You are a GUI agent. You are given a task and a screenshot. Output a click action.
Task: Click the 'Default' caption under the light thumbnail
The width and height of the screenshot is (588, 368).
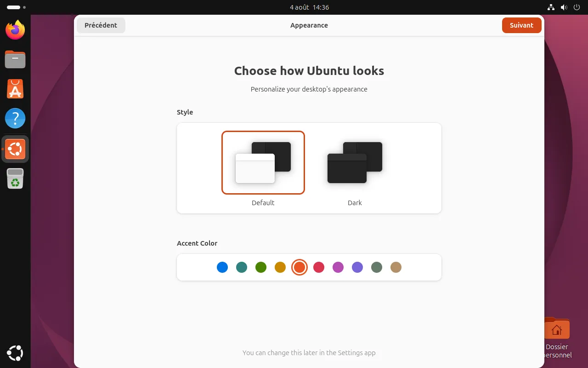coord(263,203)
